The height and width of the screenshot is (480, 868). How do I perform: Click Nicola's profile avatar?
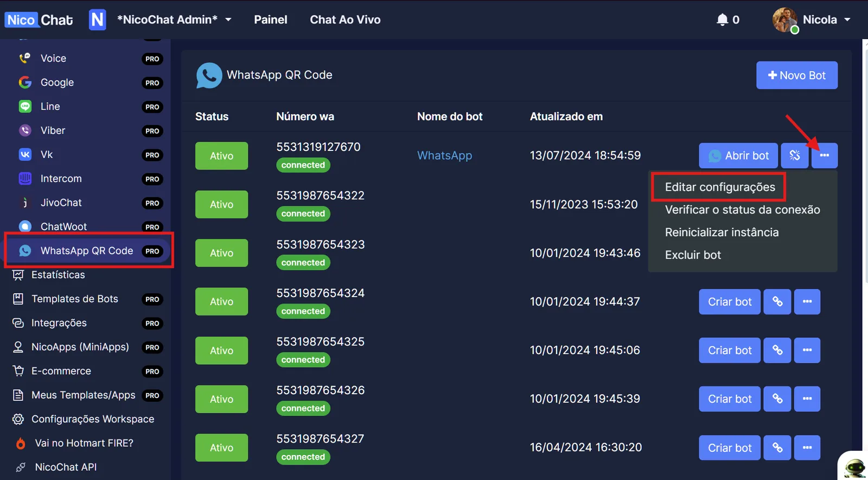click(x=785, y=20)
